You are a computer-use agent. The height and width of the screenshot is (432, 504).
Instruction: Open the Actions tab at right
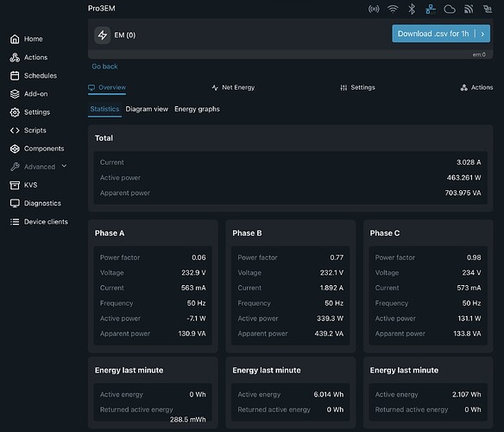coord(477,87)
